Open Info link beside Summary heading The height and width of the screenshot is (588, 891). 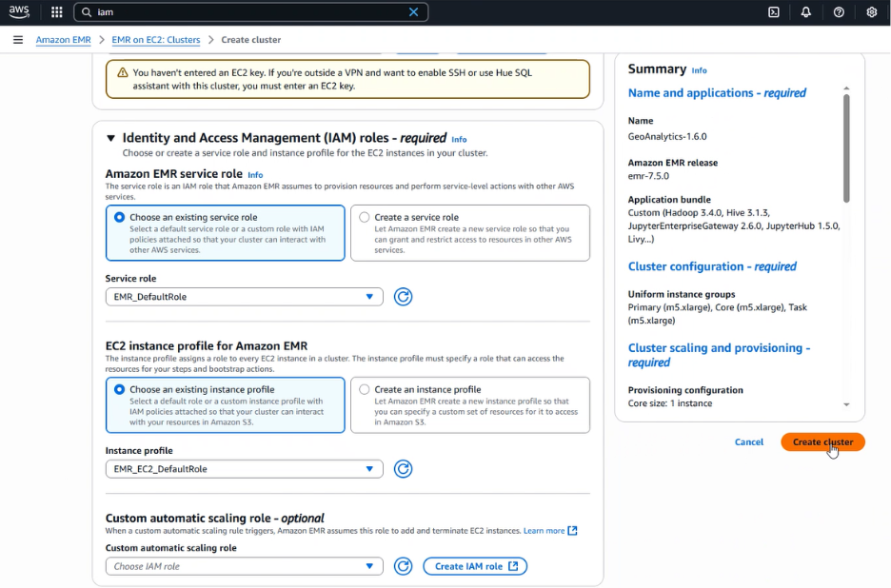tap(699, 70)
